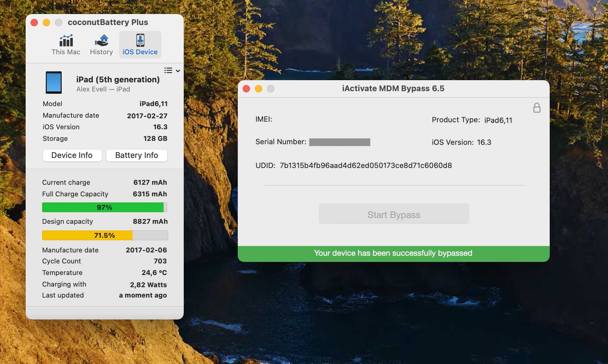Click the green 97% charge bar
Image resolution: width=608 pixels, height=364 pixels.
(105, 207)
